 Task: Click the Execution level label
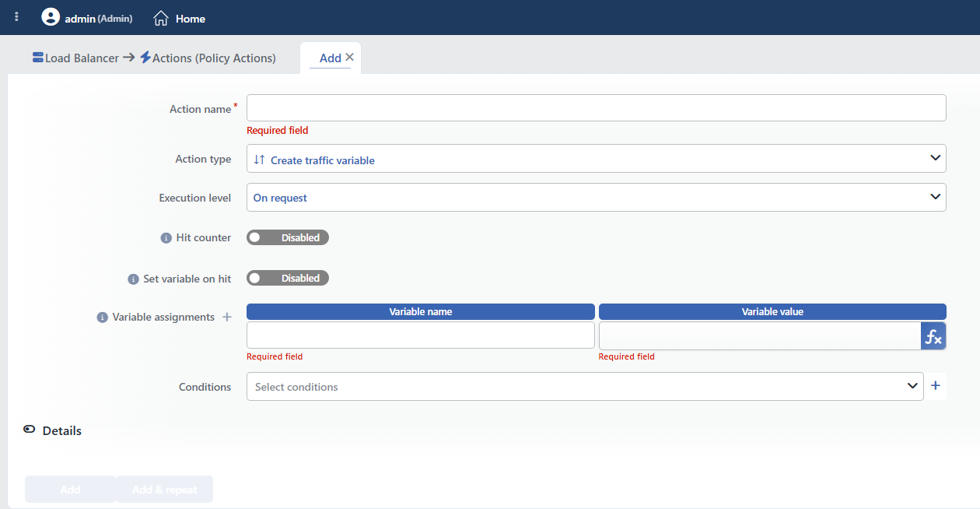click(x=195, y=198)
